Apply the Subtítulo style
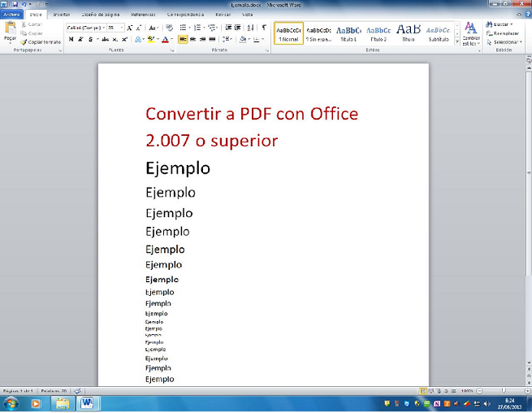Screen dimensions: 532x413 point(439,33)
